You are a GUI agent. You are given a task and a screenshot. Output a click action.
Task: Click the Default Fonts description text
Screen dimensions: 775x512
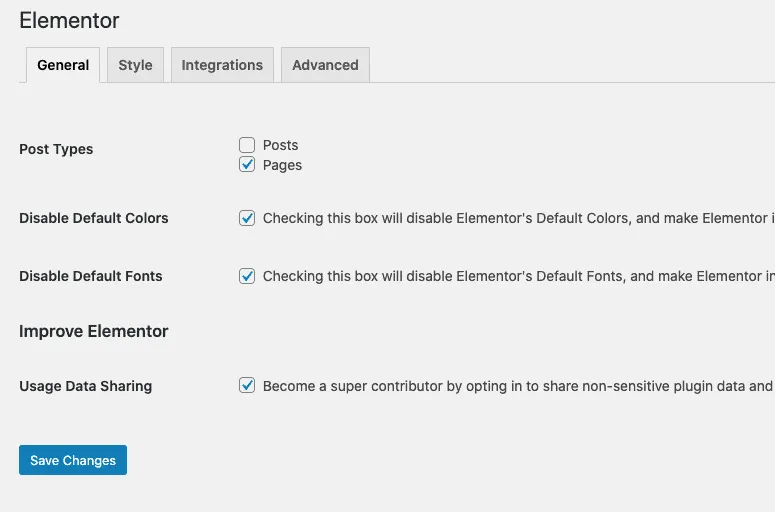coord(518,276)
